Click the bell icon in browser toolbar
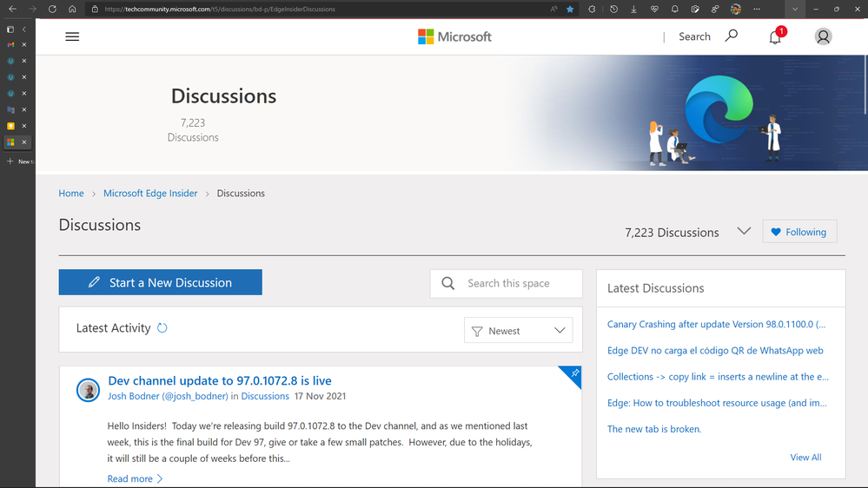Viewport: 868px width, 488px height. (x=675, y=9)
